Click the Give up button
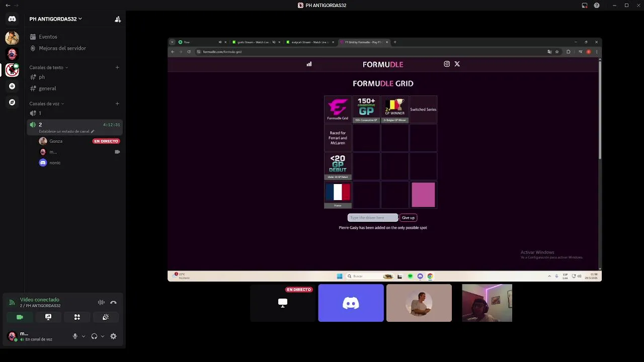644x362 pixels. tap(408, 218)
